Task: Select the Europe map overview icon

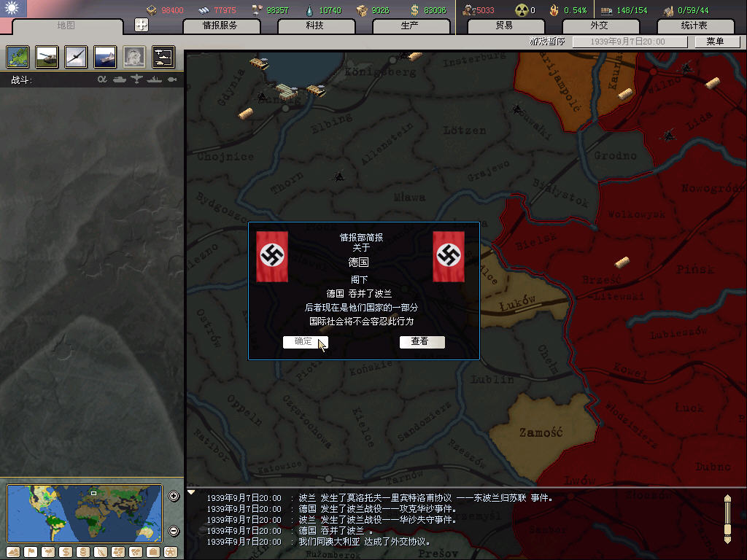Action: pos(18,57)
